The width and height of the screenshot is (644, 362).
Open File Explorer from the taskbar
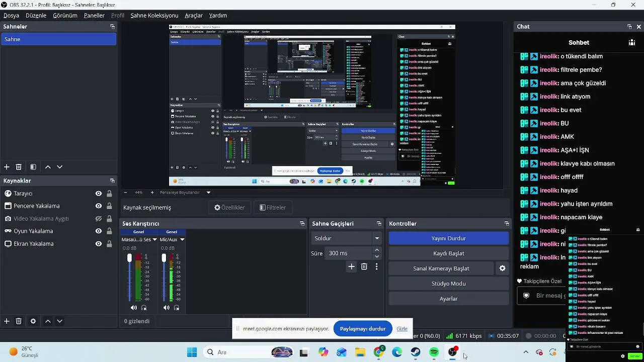click(360, 352)
